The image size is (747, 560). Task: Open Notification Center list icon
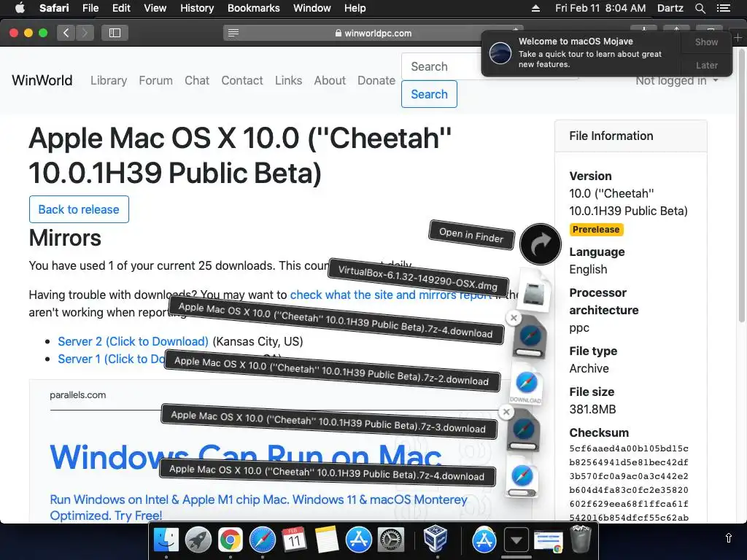pos(724,8)
